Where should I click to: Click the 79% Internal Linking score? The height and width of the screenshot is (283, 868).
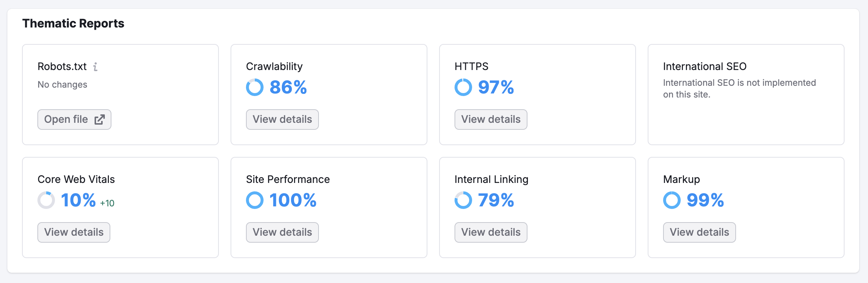tap(496, 200)
